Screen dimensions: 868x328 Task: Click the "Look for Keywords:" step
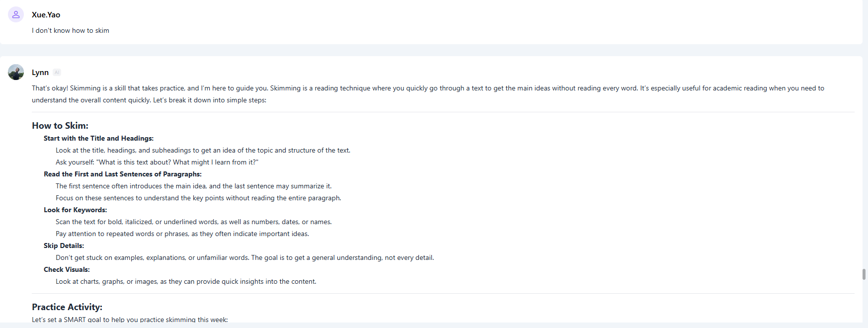(75, 210)
